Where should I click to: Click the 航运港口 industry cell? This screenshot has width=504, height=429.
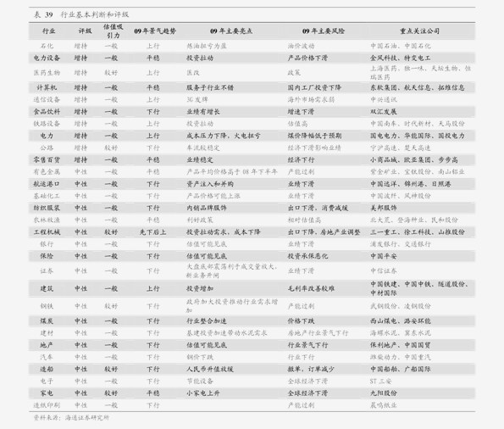tap(47, 184)
